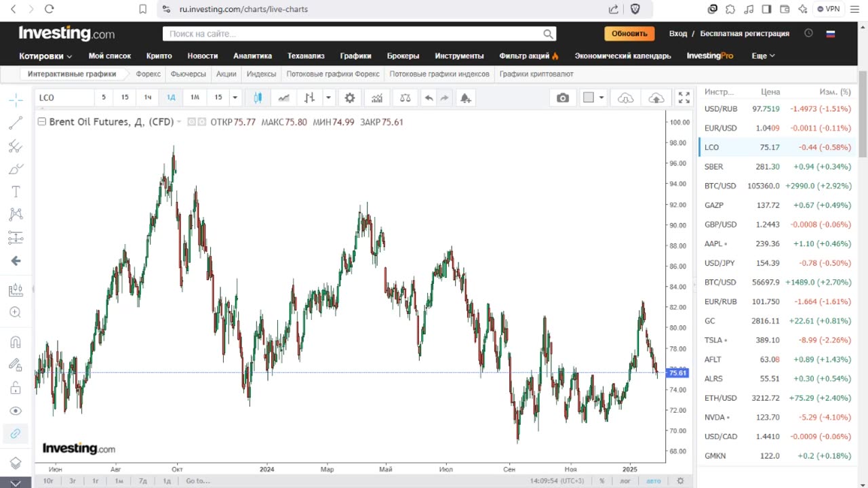Select the bar chart style icon
868x488 pixels.
[x=309, y=98]
